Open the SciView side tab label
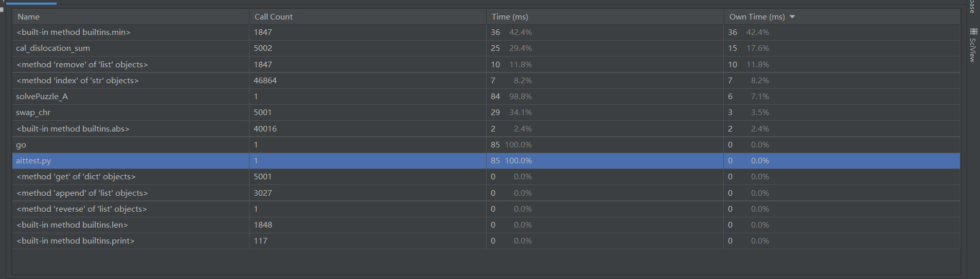The width and height of the screenshot is (980, 279). point(973,50)
